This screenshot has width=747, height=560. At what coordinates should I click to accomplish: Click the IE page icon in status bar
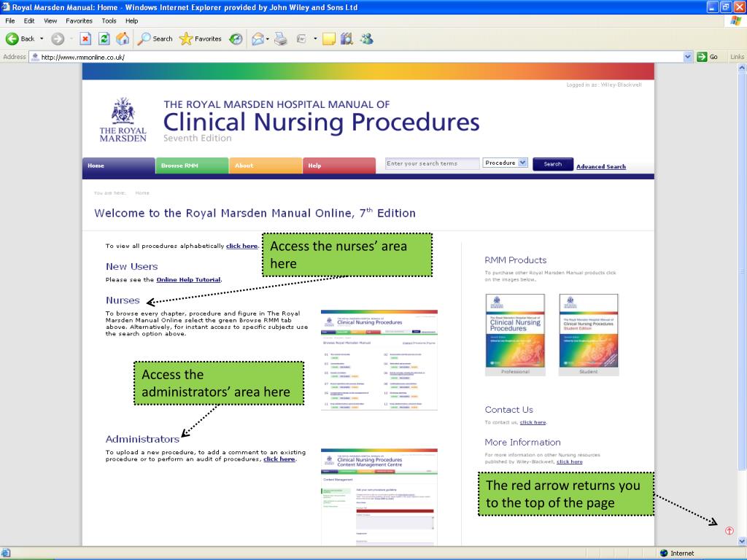[x=5, y=553]
